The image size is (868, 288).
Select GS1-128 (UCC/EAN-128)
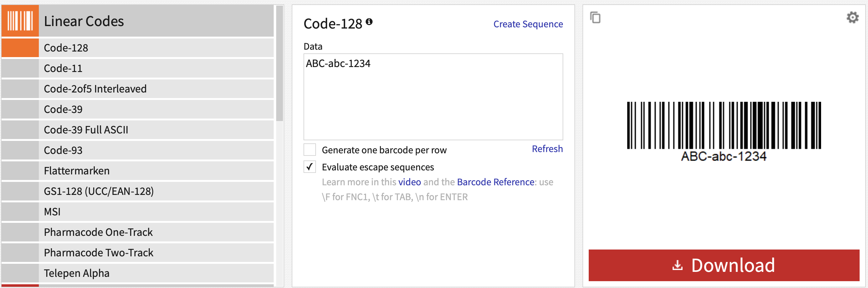tap(138, 191)
